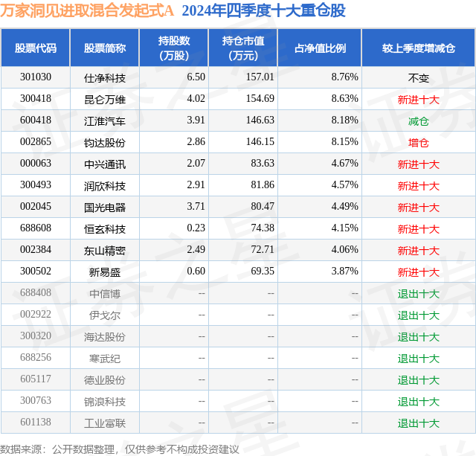Select stock name 昆仑万维
Screen dimensions: 476x456
pos(105,100)
